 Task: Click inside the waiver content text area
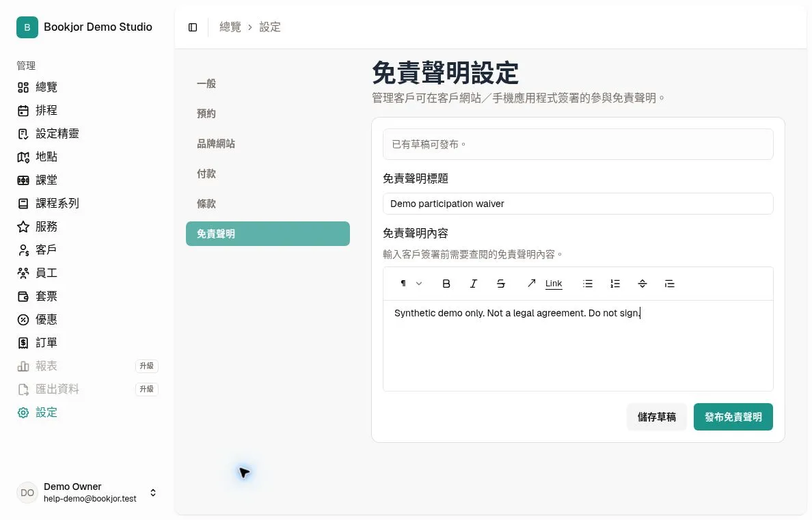(578, 346)
